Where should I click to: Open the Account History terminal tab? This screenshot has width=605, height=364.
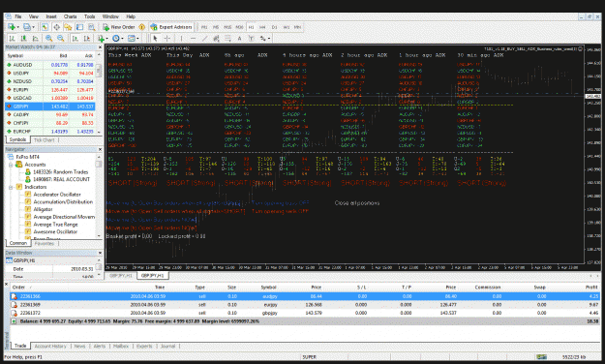[x=50, y=347]
